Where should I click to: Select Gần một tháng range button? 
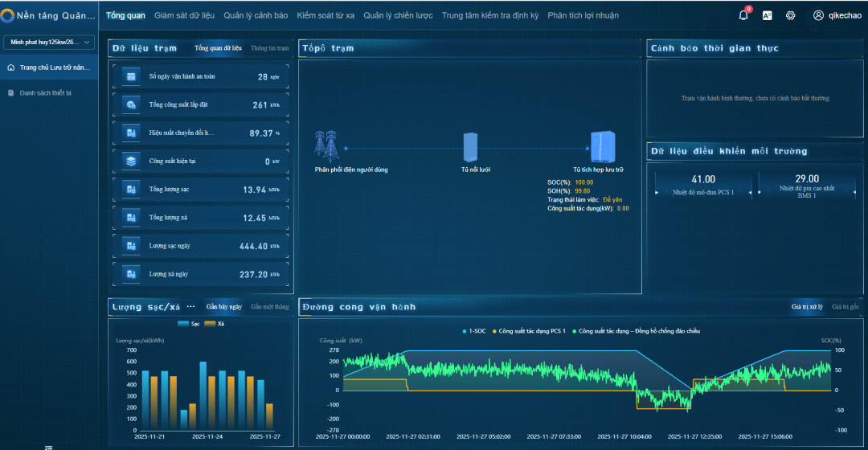point(269,307)
